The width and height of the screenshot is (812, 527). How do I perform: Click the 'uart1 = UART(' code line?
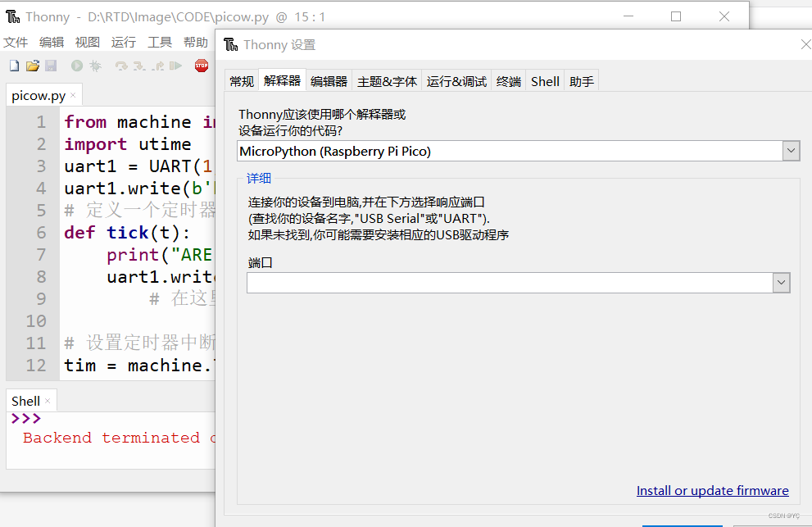[138, 166]
